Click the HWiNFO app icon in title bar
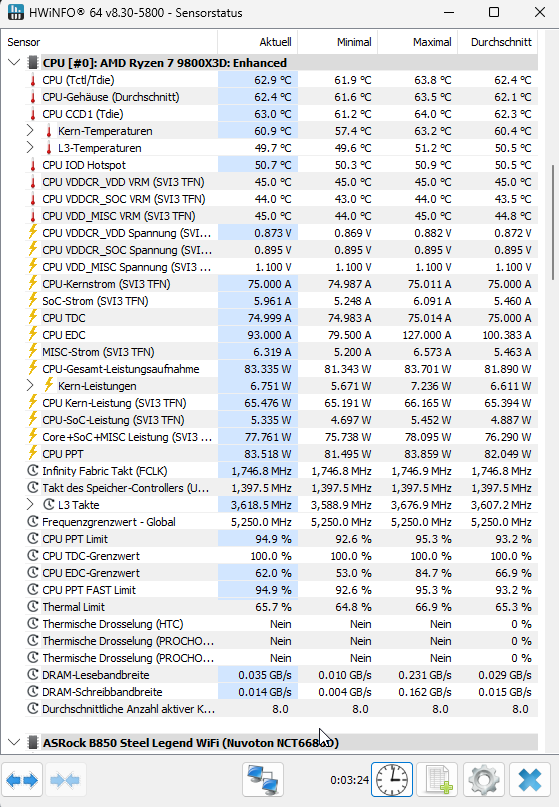The height and width of the screenshot is (807, 559). click(15, 12)
